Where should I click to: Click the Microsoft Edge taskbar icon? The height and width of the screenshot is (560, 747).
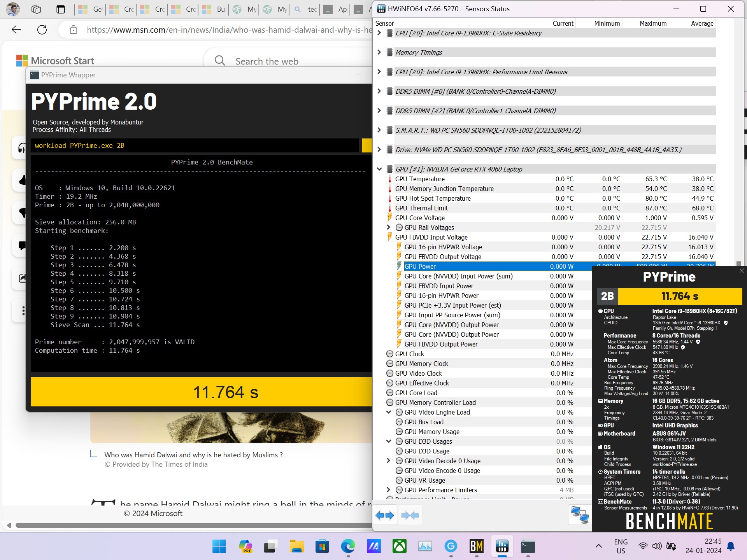tap(348, 546)
